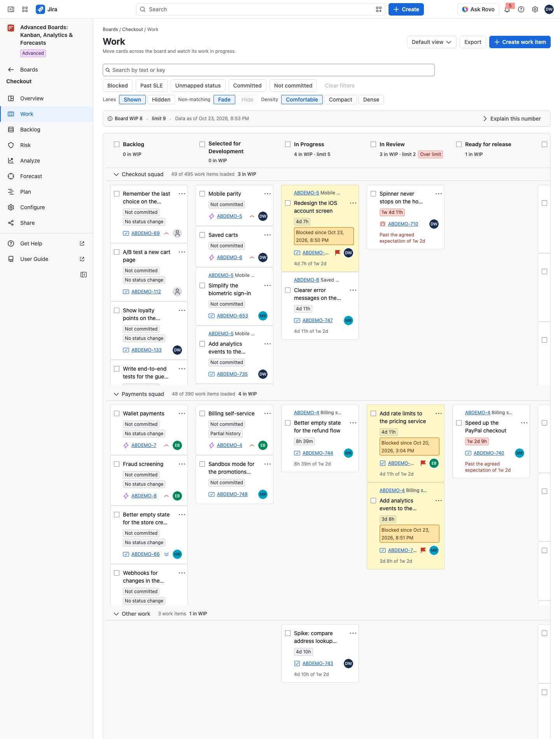Open the help question mark icon in header
560x739 pixels.
coord(521,9)
